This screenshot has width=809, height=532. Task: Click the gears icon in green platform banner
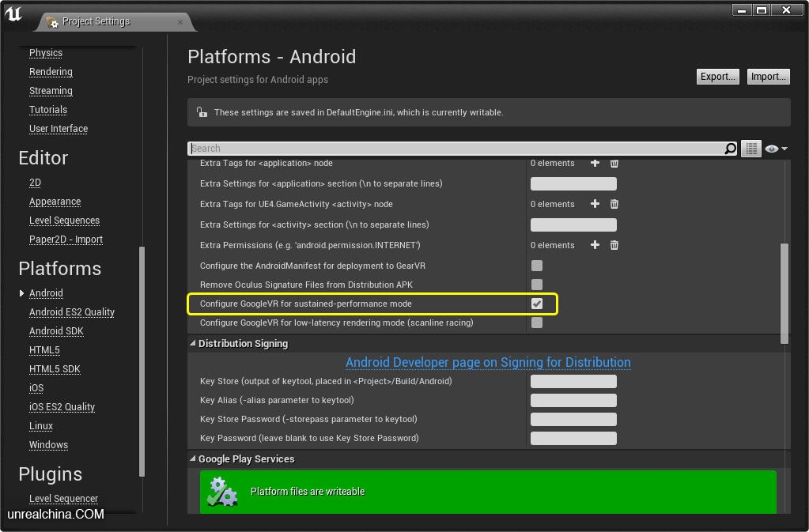click(x=222, y=491)
